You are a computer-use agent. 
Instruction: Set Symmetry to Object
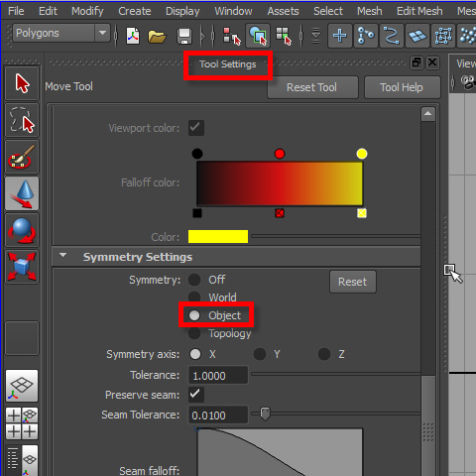click(x=194, y=315)
